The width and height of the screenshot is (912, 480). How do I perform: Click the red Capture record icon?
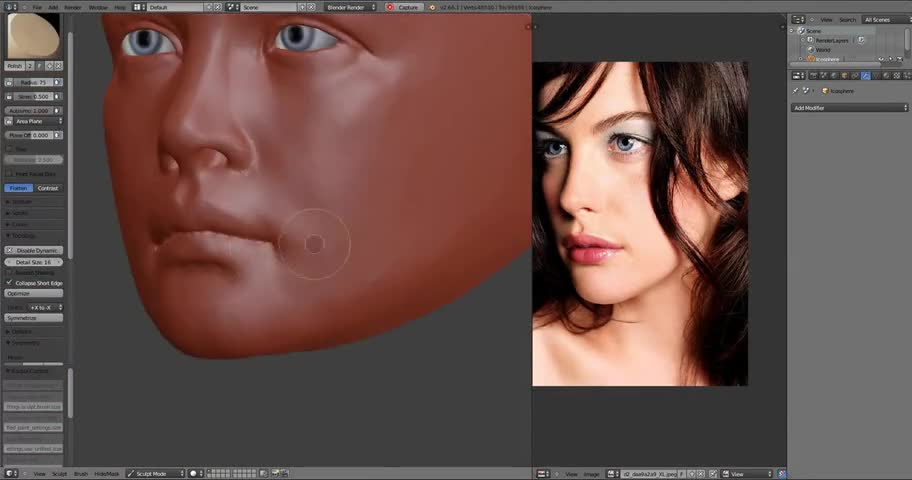[391, 7]
